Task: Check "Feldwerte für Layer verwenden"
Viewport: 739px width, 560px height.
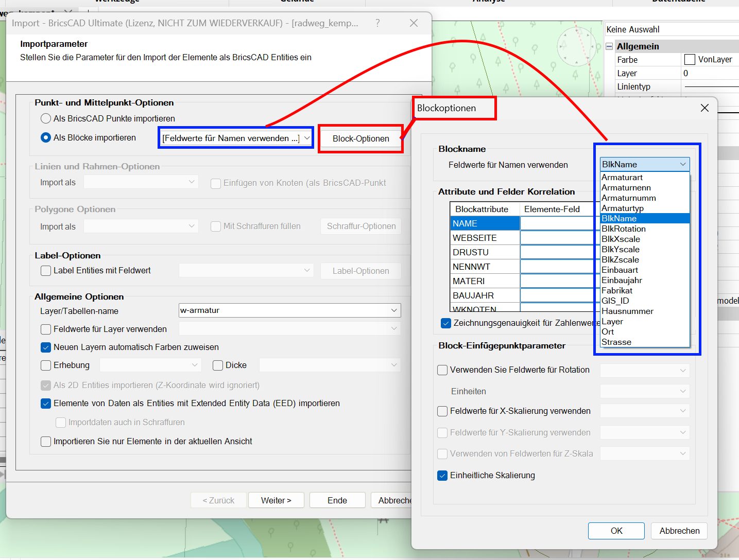Action: 45,329
